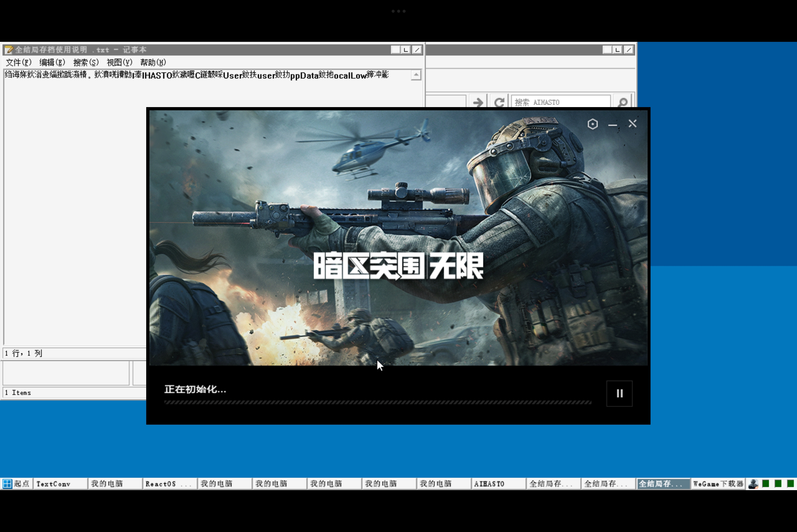The height and width of the screenshot is (532, 797).
Task: Click the Notepad title bar icon
Action: (x=9, y=50)
